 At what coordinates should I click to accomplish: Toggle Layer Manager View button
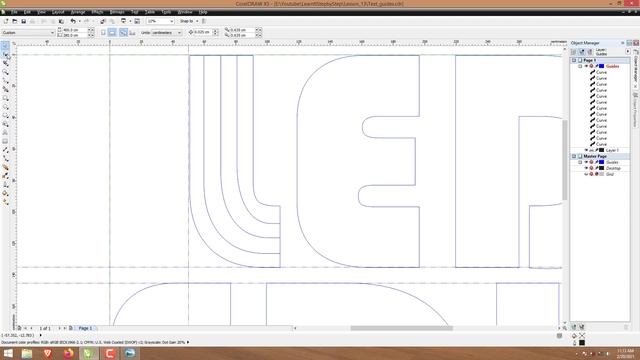pos(590,52)
